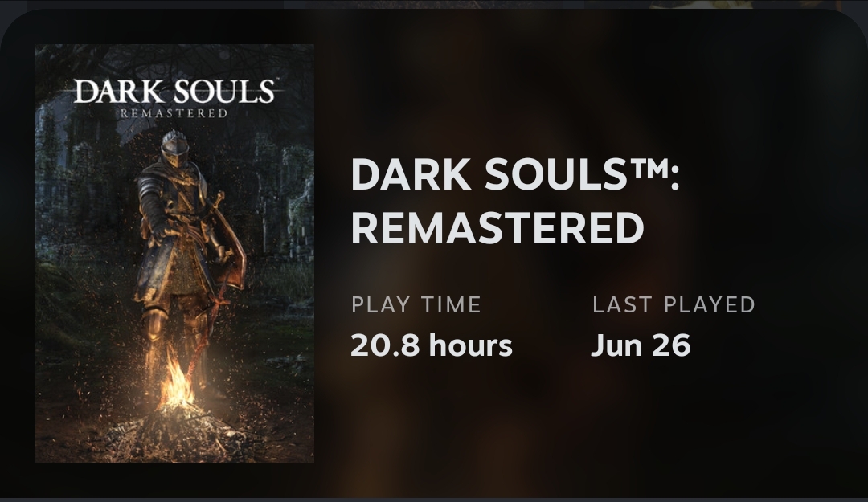The width and height of the screenshot is (868, 502).
Task: Click the Jun 26 last played date
Action: point(641,345)
